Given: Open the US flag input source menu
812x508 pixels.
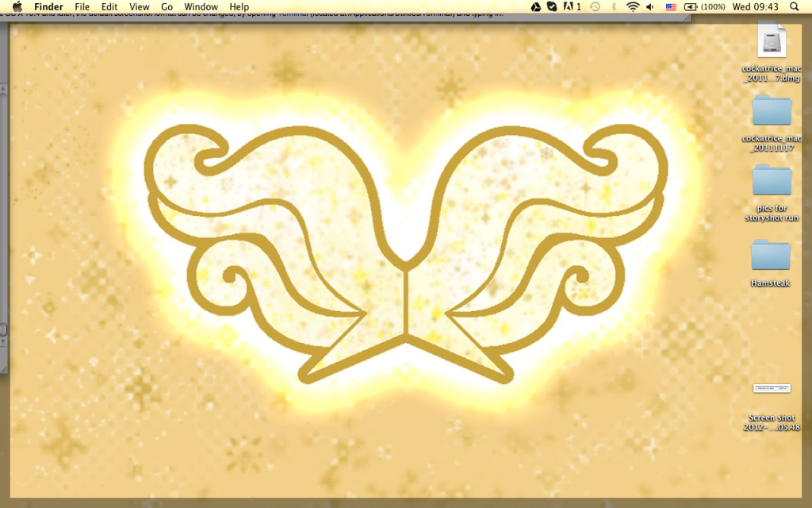Looking at the screenshot, I should [671, 7].
